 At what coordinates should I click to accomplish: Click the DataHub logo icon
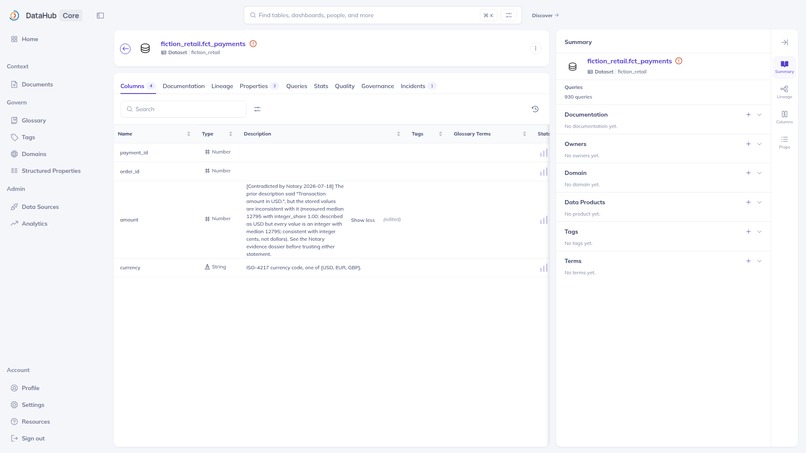(x=14, y=15)
